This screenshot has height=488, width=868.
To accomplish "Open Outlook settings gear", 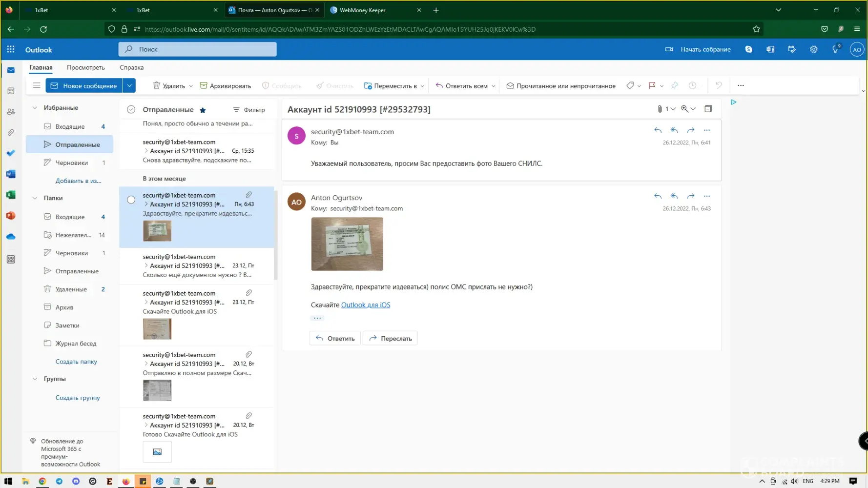I will [813, 49].
